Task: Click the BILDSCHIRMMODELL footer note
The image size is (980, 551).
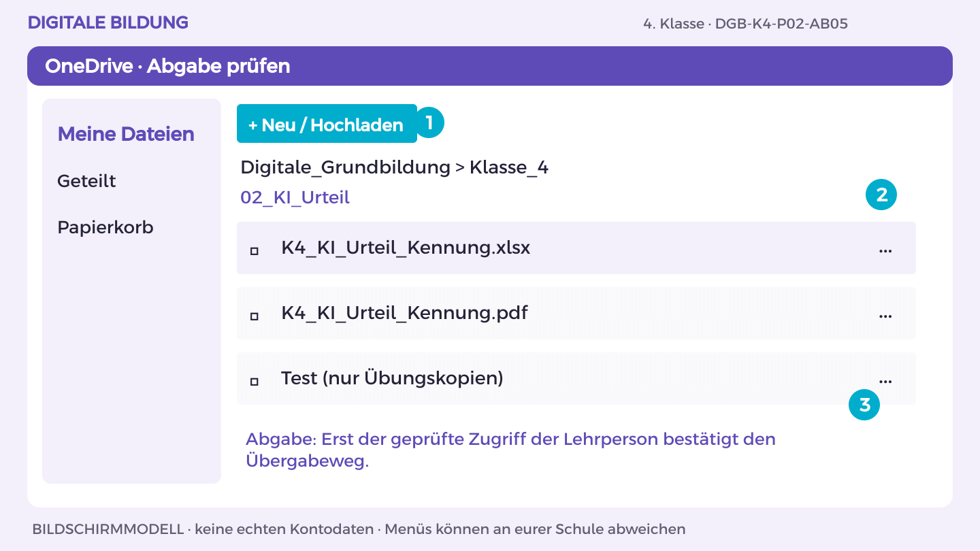Action: click(x=359, y=529)
